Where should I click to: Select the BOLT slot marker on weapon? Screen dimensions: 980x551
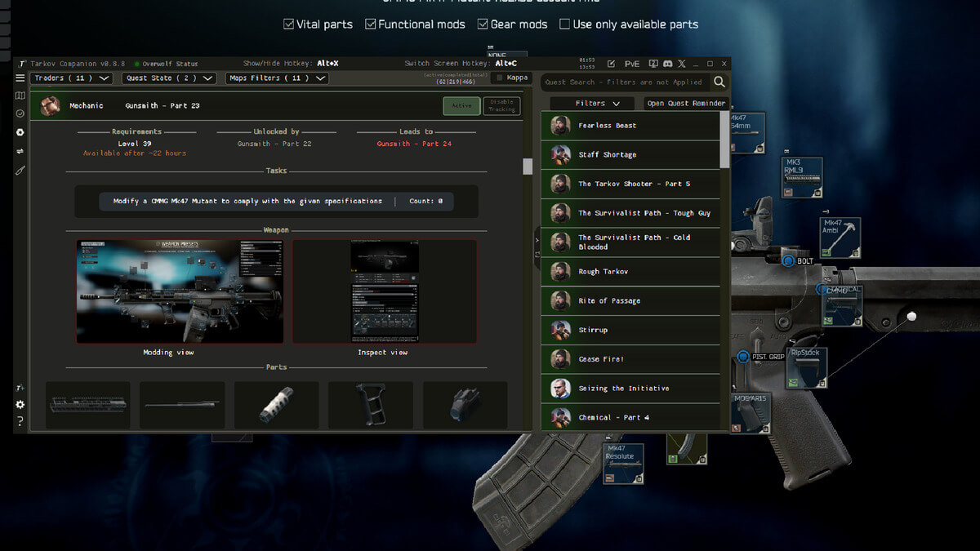[788, 260]
